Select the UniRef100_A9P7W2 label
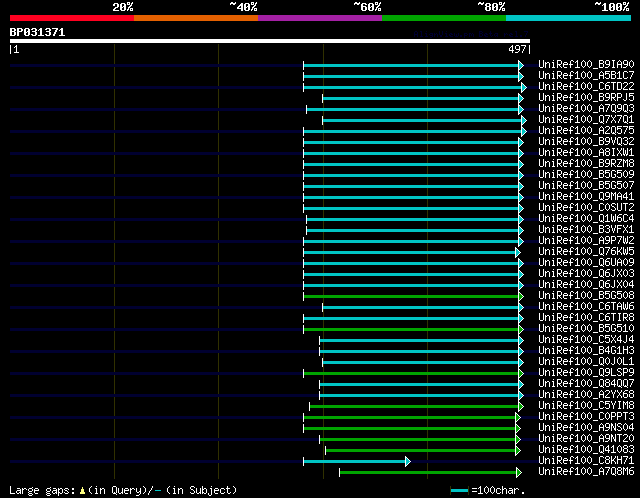Viewport: 640px width, 498px height. (586, 241)
